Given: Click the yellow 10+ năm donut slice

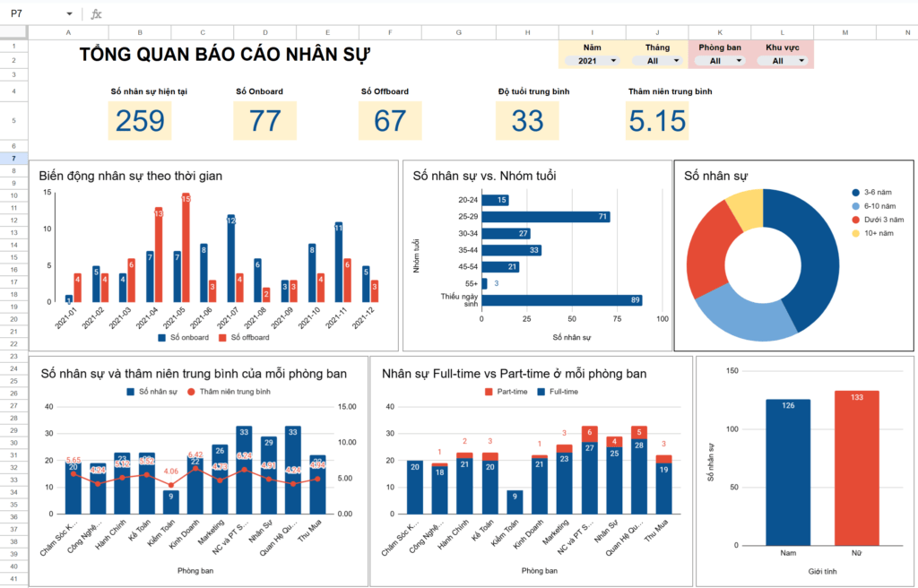Looking at the screenshot, I should (x=747, y=209).
